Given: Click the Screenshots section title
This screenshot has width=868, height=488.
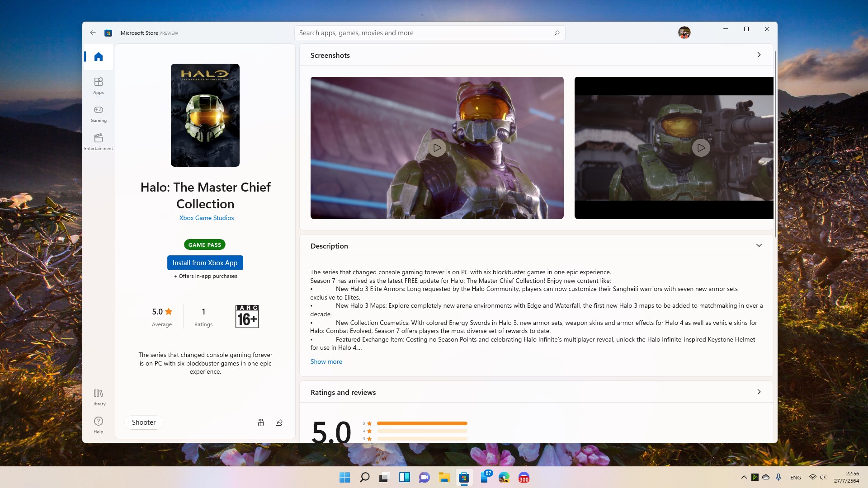Looking at the screenshot, I should [x=330, y=55].
